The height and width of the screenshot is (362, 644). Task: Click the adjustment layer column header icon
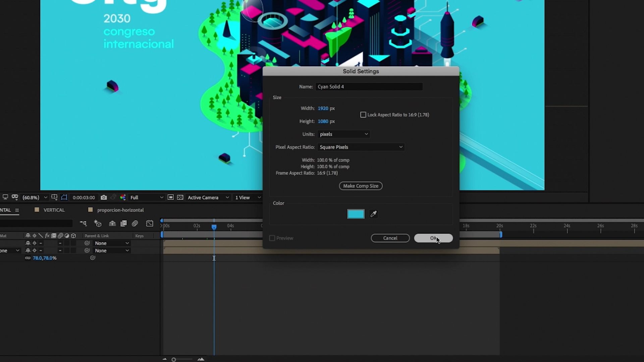[67, 236]
